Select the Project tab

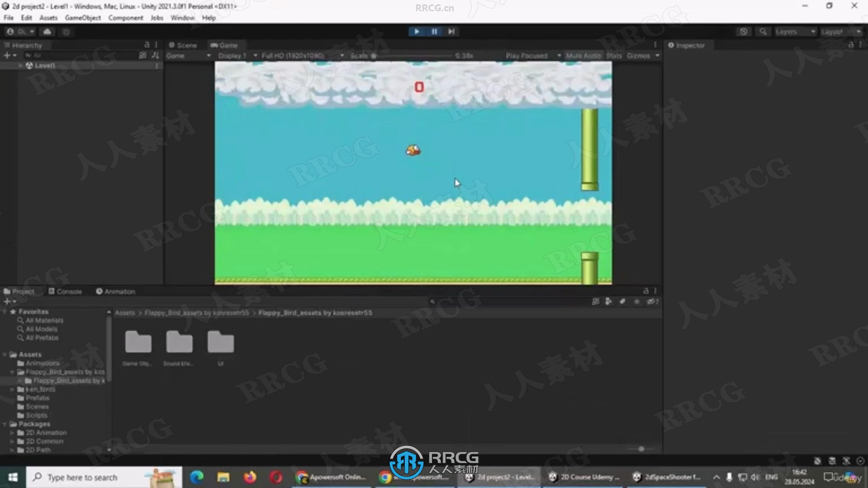click(19, 291)
